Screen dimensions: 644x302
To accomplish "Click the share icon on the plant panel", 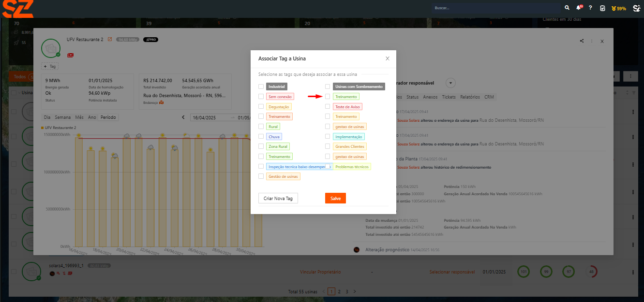I will (582, 41).
